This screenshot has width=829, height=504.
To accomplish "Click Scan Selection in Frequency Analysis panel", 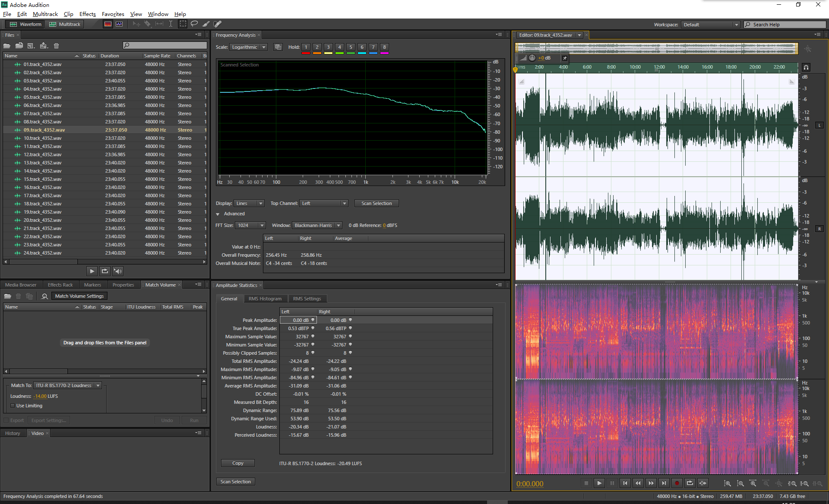I will 377,203.
